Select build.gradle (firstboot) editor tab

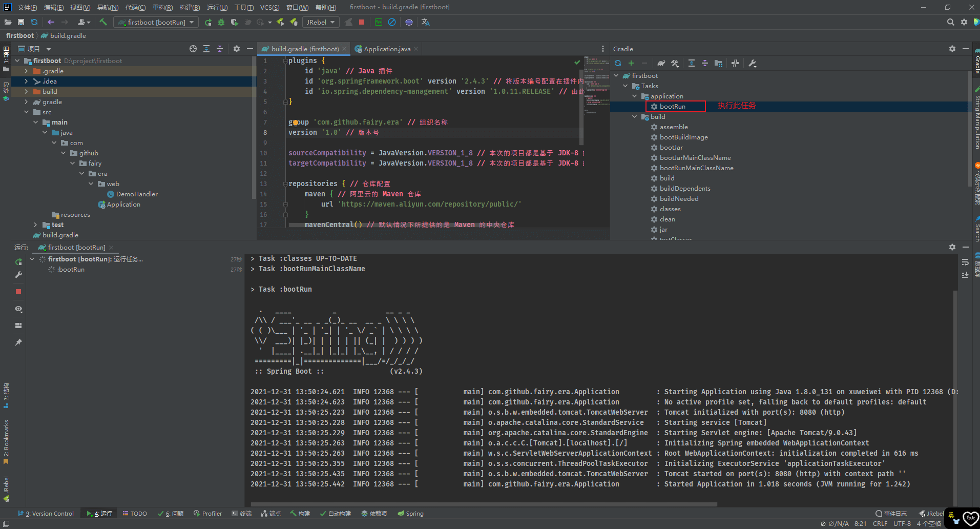[305, 49]
